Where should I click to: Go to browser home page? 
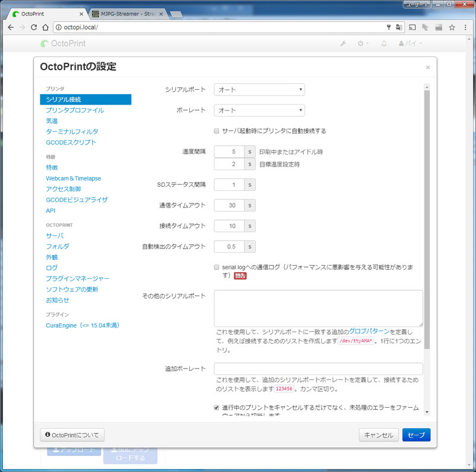tap(45, 27)
